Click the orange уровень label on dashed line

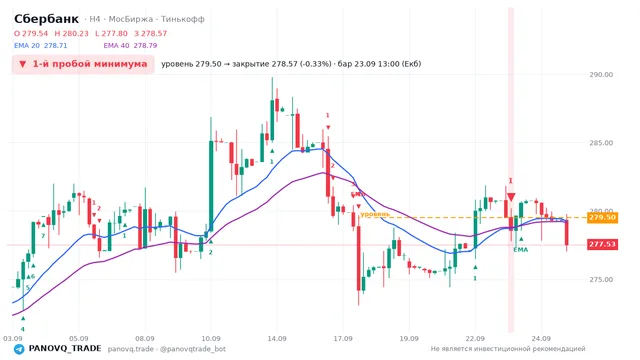(x=375, y=214)
